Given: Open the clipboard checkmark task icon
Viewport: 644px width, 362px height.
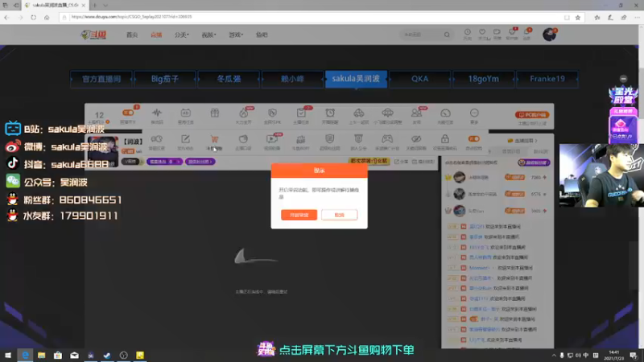Looking at the screenshot, I should coord(301,113).
